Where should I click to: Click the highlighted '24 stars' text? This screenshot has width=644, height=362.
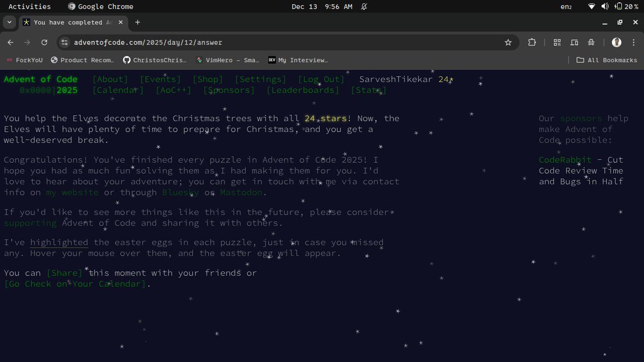(x=326, y=119)
